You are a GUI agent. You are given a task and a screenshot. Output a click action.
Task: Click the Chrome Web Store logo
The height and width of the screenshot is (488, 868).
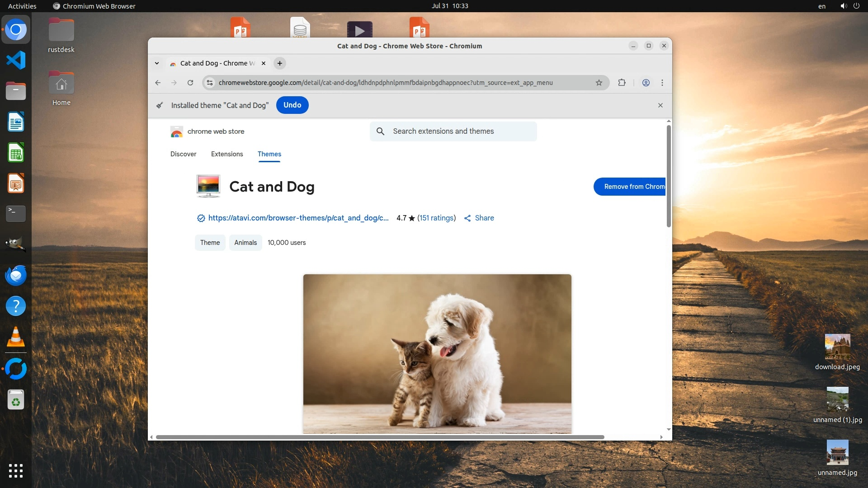point(177,131)
